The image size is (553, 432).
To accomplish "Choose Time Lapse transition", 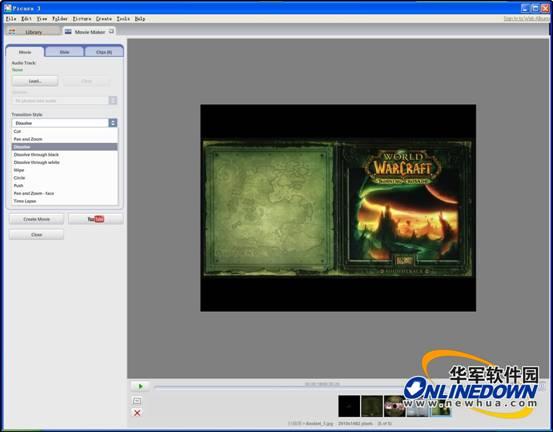I will point(65,201).
